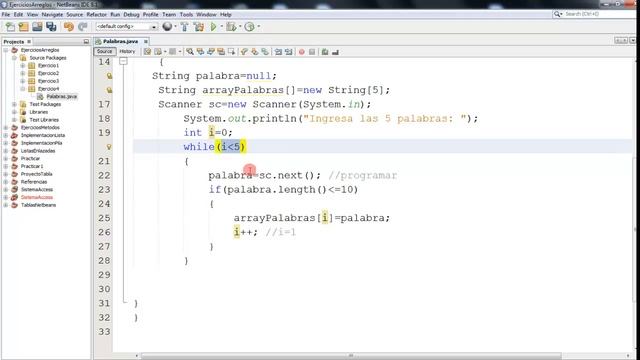Shift line left in editor toolbar
The image size is (640, 360).
(x=278, y=52)
